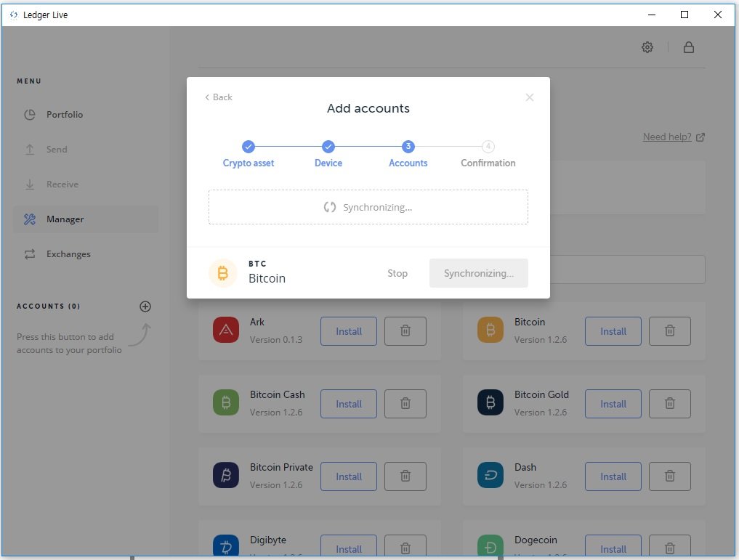The image size is (739, 560).
Task: Uninstall Bitcoin Private with the trash icon
Action: pos(405,476)
